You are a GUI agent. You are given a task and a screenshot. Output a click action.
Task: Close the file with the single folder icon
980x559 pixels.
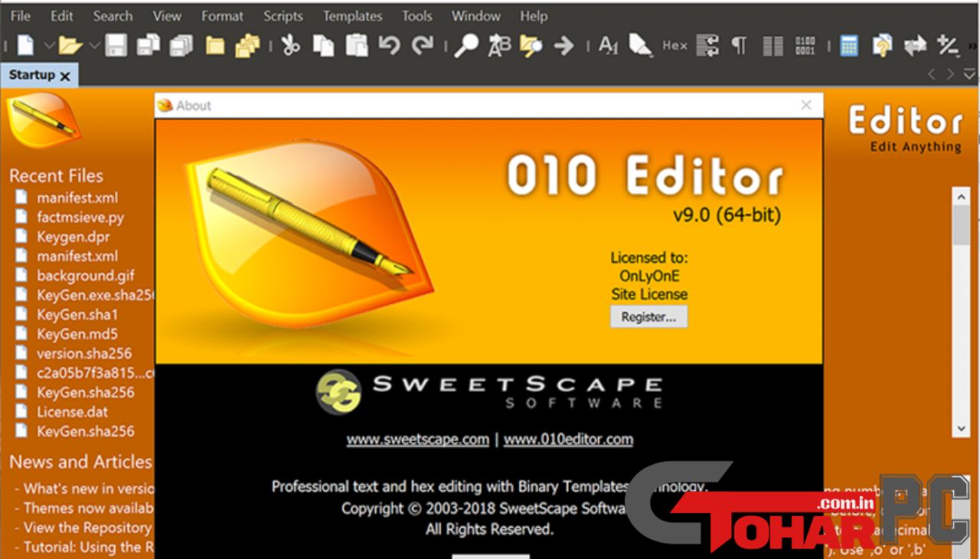(x=215, y=46)
